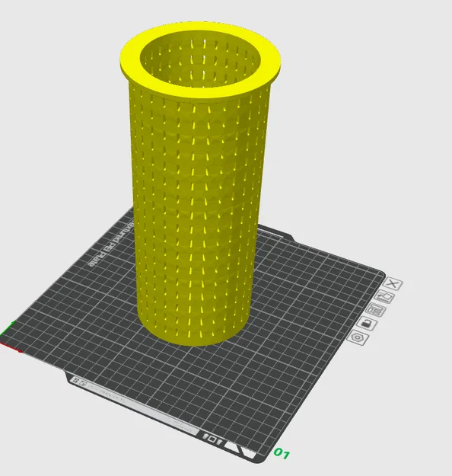The width and height of the screenshot is (452, 476).
Task: Open plate settings hexagon nut icon
Action: pos(358,337)
